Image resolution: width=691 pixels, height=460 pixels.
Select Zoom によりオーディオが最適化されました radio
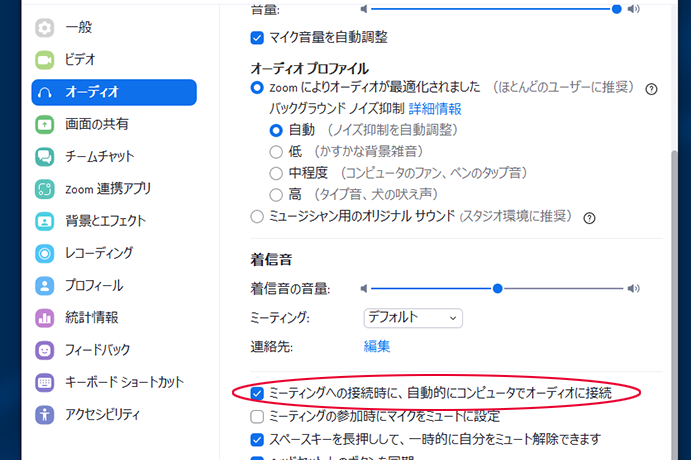(x=257, y=88)
